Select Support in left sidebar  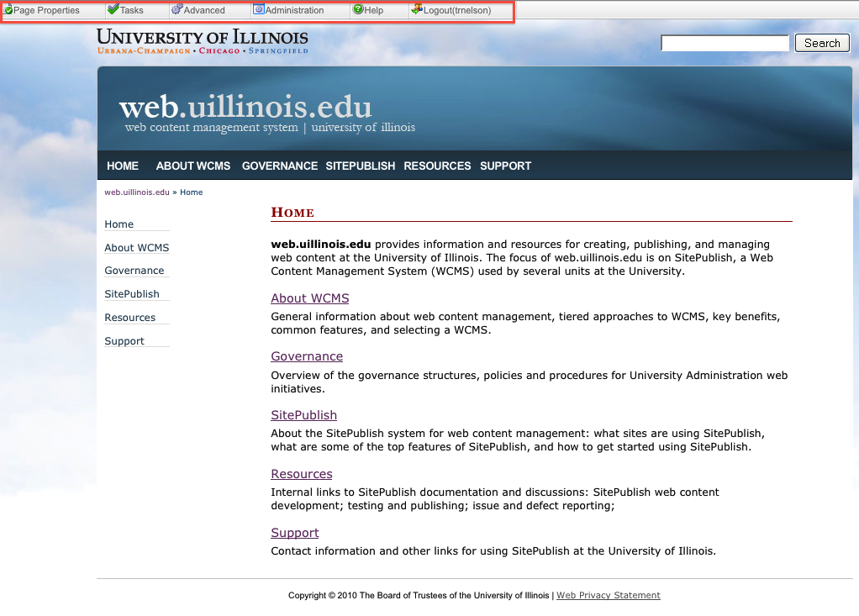pos(124,341)
